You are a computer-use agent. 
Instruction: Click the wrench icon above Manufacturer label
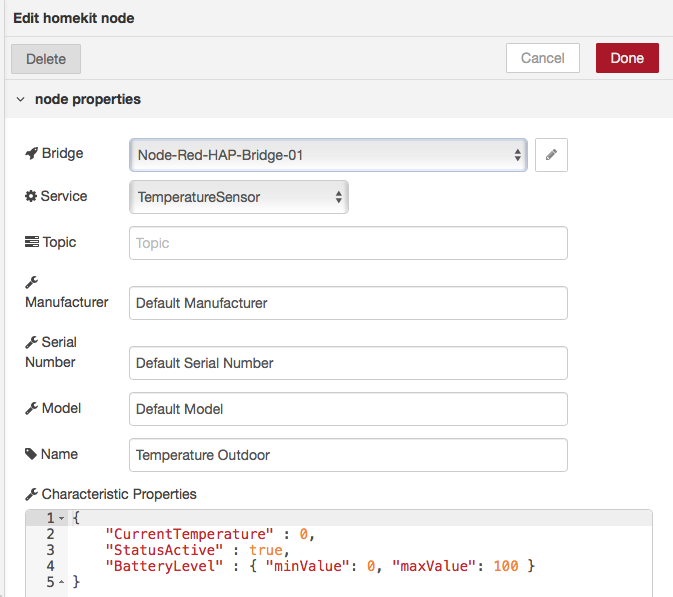31,282
